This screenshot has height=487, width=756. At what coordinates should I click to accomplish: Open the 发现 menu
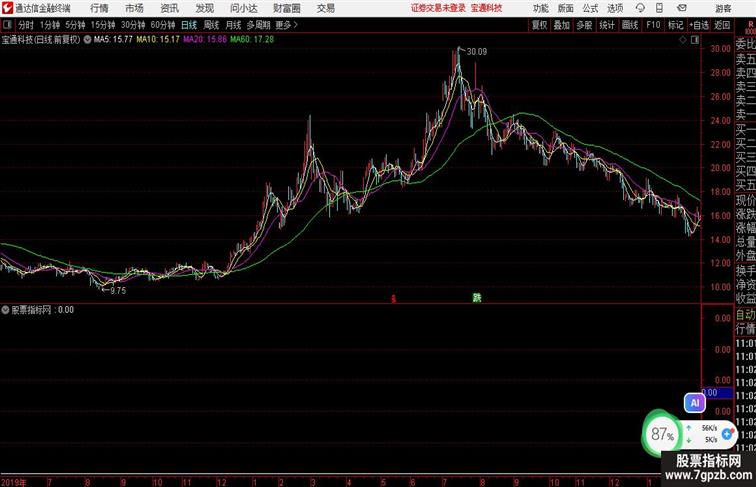204,8
